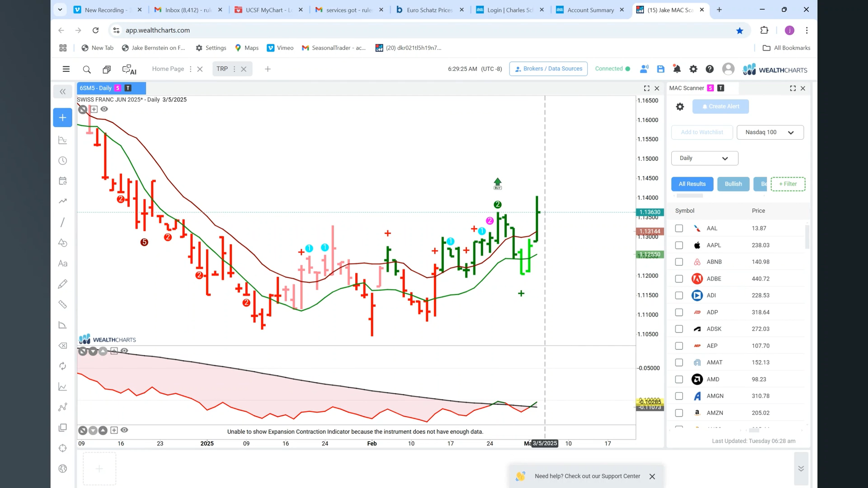Toggle lower indicator pane visibility eye

click(124, 351)
